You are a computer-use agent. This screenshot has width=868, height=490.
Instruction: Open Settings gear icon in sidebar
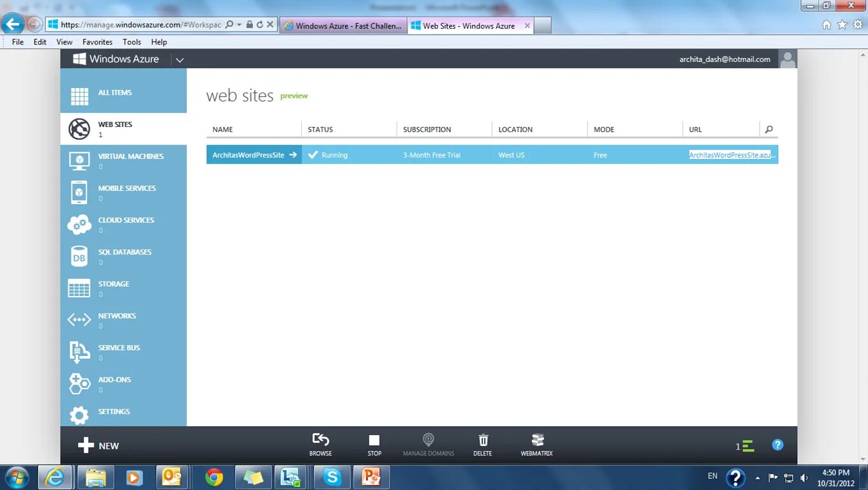79,416
